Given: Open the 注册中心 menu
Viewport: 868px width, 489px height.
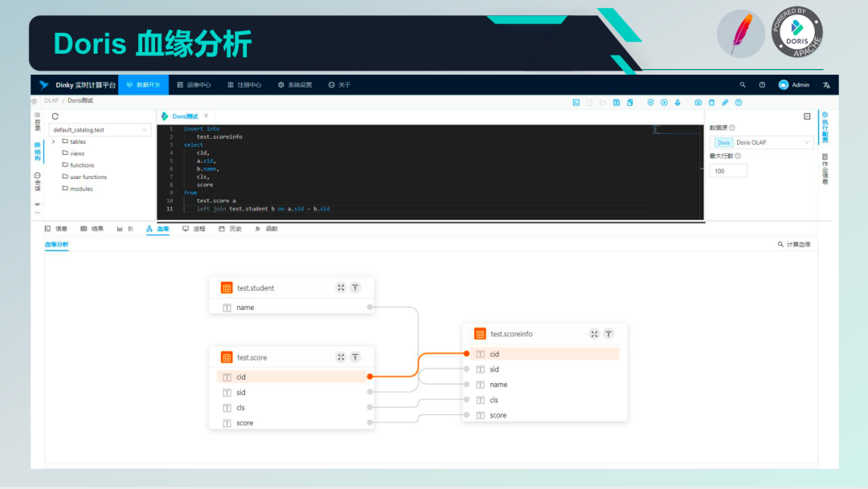Looking at the screenshot, I should click(x=244, y=84).
